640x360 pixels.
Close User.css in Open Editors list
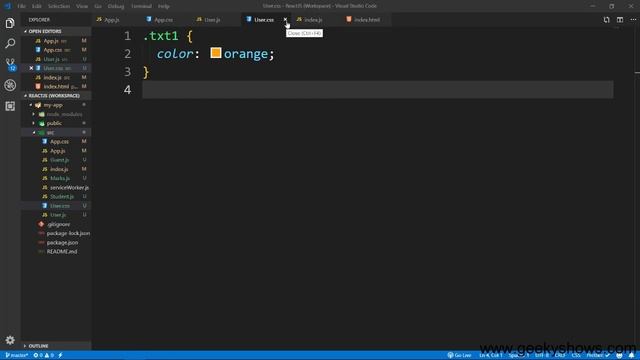point(31,68)
